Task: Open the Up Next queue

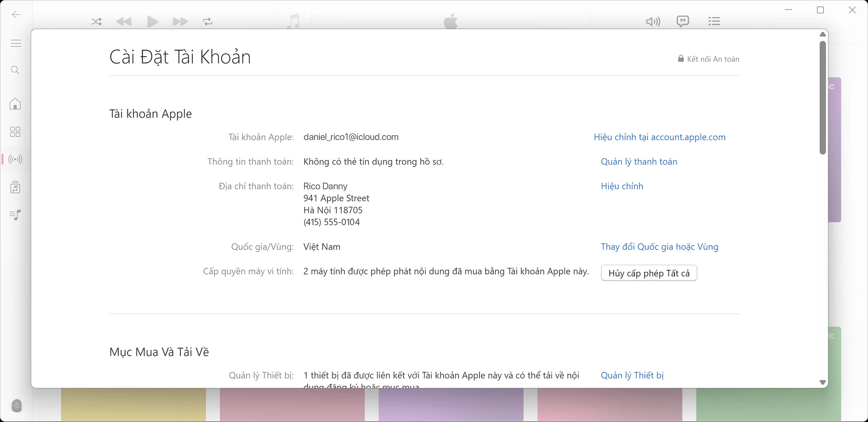Action: [x=714, y=21]
